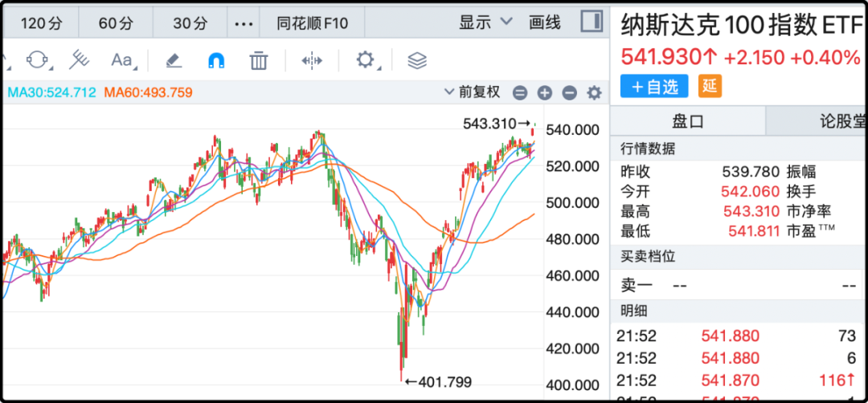
Task: Click the trash icon to delete drawings
Action: [258, 60]
